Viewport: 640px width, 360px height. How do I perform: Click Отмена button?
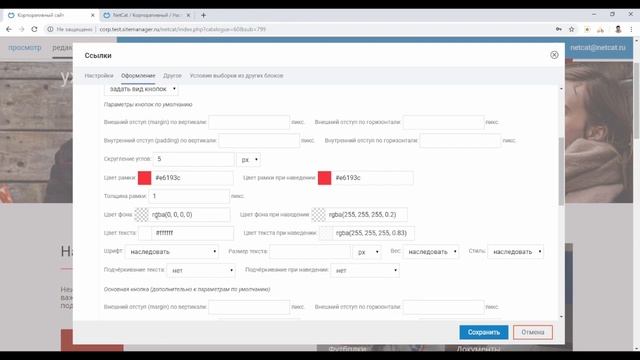(x=533, y=332)
